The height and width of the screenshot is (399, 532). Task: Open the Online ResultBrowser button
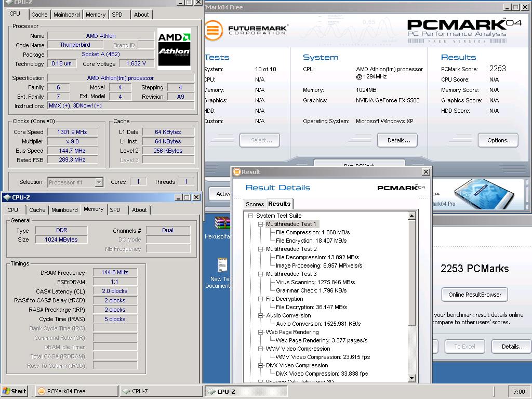[475, 295]
